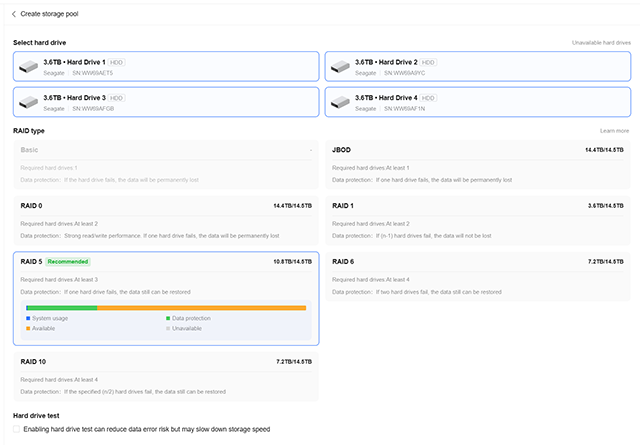This screenshot has height=445, width=640.
Task: Click the Recommended badge on RAID 5
Action: click(x=67, y=261)
